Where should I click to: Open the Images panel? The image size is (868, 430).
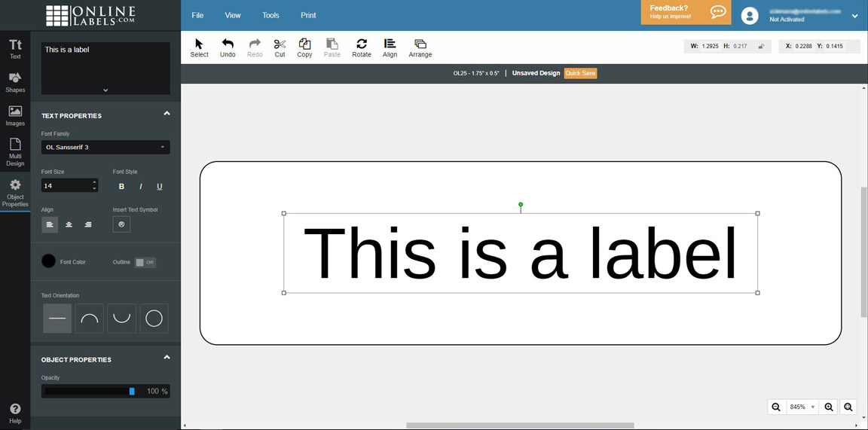tap(16, 116)
